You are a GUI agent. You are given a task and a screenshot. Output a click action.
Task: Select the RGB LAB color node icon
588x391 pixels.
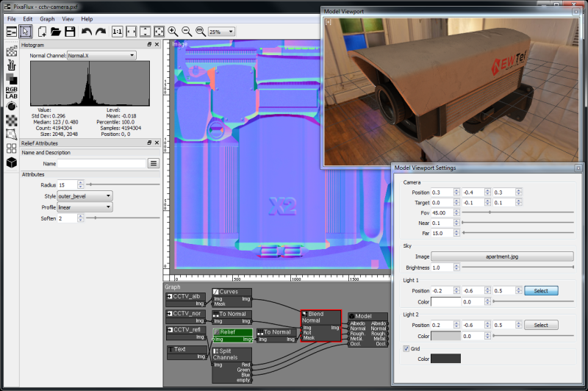pos(12,92)
